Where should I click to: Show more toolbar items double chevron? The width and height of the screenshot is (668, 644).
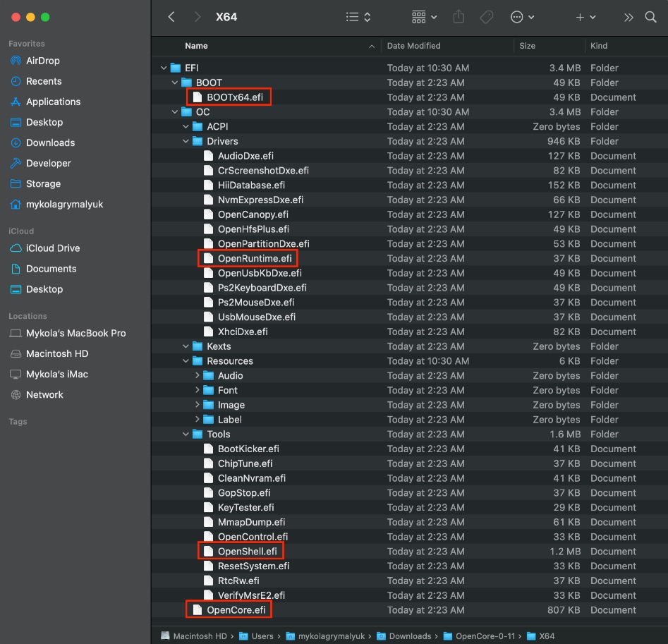point(628,17)
